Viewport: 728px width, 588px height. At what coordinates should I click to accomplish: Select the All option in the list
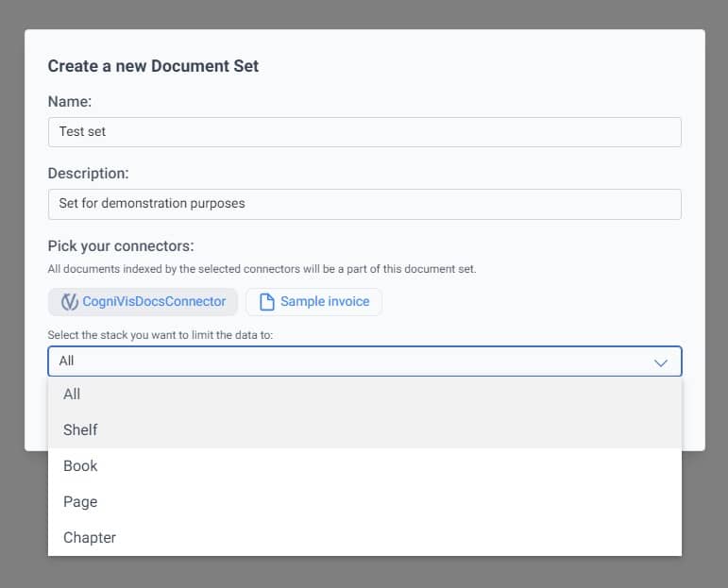click(72, 395)
